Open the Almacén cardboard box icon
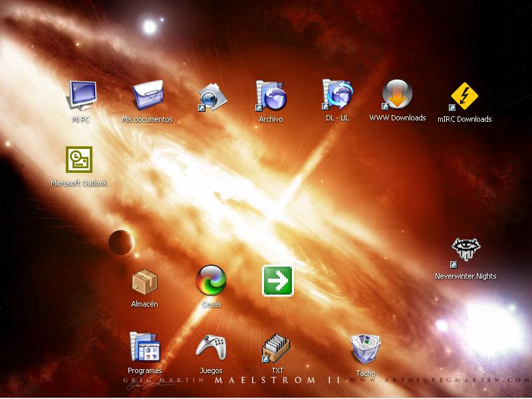Image resolution: width=532 pixels, height=399 pixels. (144, 281)
